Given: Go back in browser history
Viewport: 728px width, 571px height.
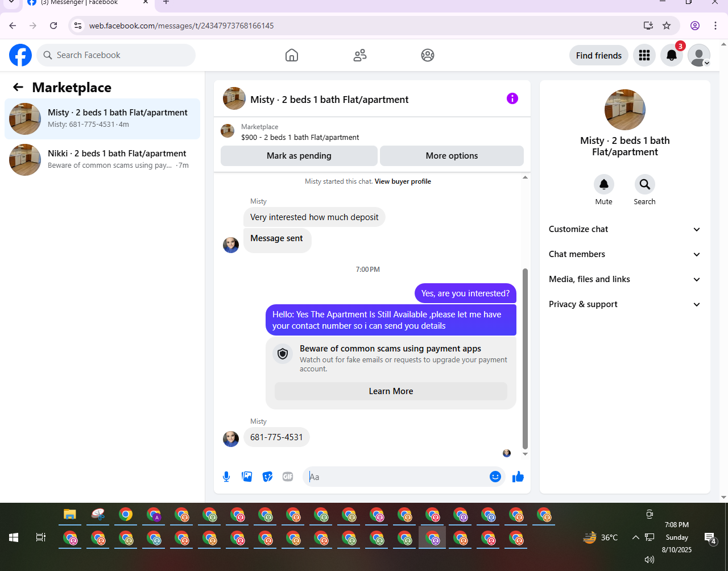Looking at the screenshot, I should pos(13,26).
